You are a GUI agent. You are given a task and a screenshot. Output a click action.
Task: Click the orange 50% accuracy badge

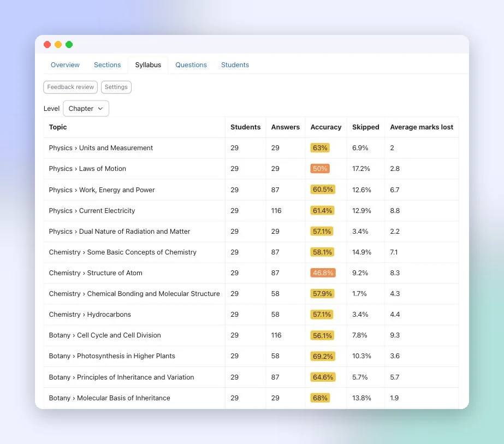[x=320, y=169]
